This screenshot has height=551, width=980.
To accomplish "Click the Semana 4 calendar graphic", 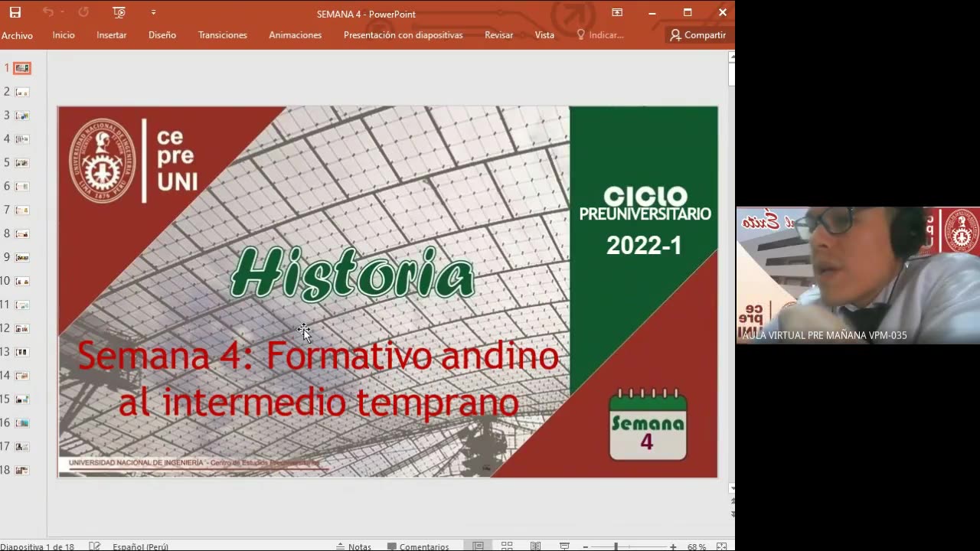I will click(x=648, y=425).
